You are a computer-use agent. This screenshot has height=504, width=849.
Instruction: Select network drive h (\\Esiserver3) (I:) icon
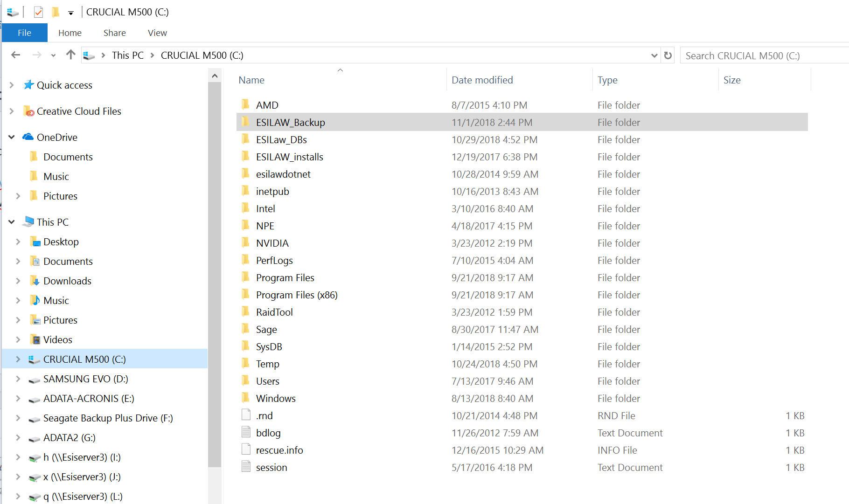tap(35, 458)
